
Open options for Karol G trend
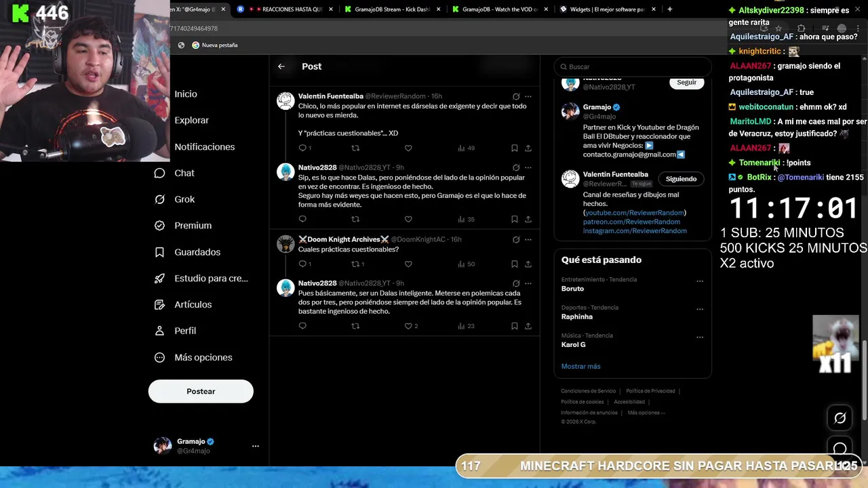tap(700, 337)
